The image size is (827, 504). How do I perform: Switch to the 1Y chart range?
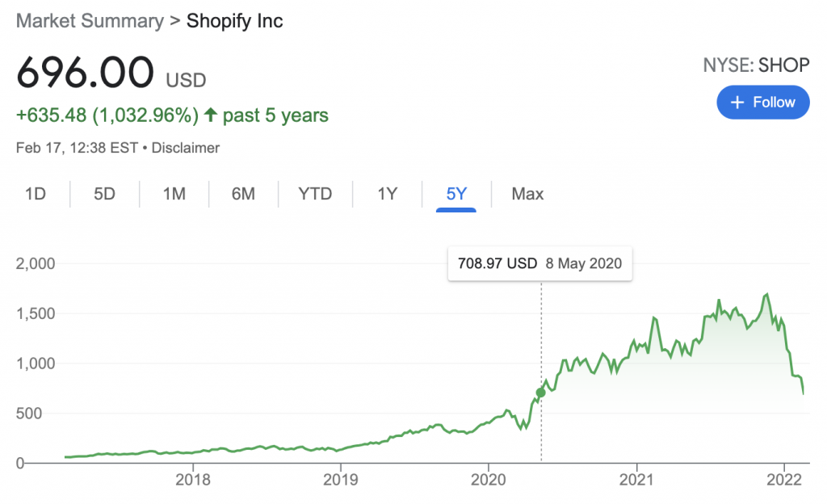[x=387, y=194]
